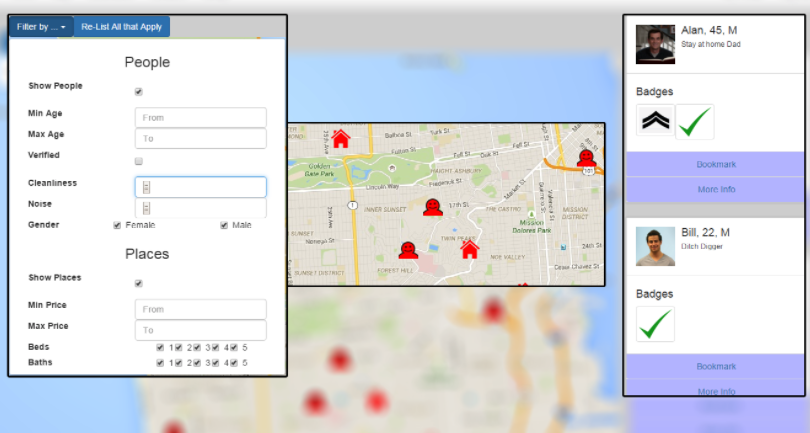
Task: Click the Haight Ashbury map label
Action: (456, 171)
